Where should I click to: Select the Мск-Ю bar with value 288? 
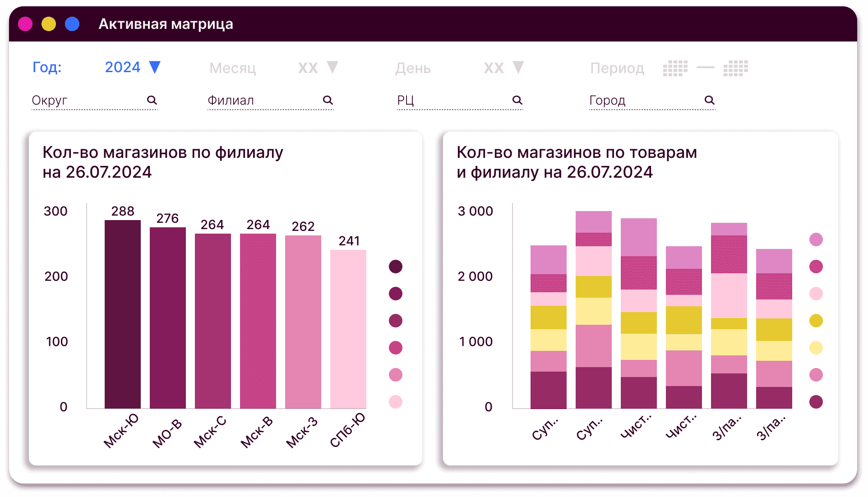[123, 314]
